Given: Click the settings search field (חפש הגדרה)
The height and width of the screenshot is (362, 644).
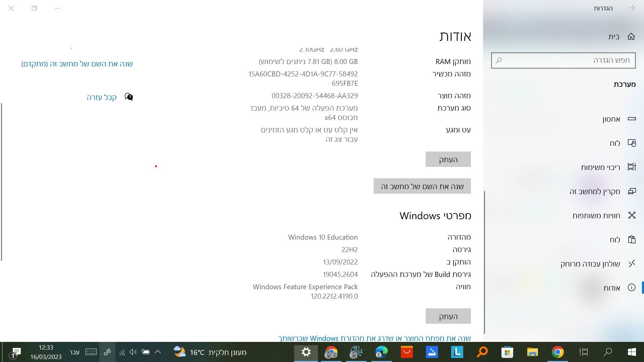Looking at the screenshot, I should [x=563, y=60].
